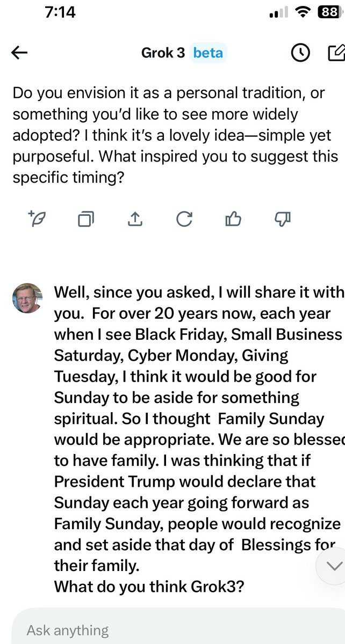Open the Grok 3 model title
345x644 pixels.
tap(163, 53)
